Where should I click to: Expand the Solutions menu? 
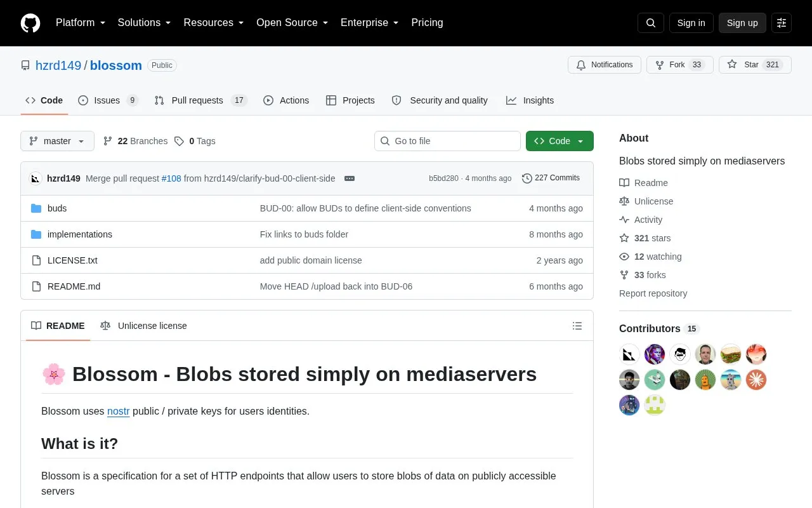tap(144, 23)
